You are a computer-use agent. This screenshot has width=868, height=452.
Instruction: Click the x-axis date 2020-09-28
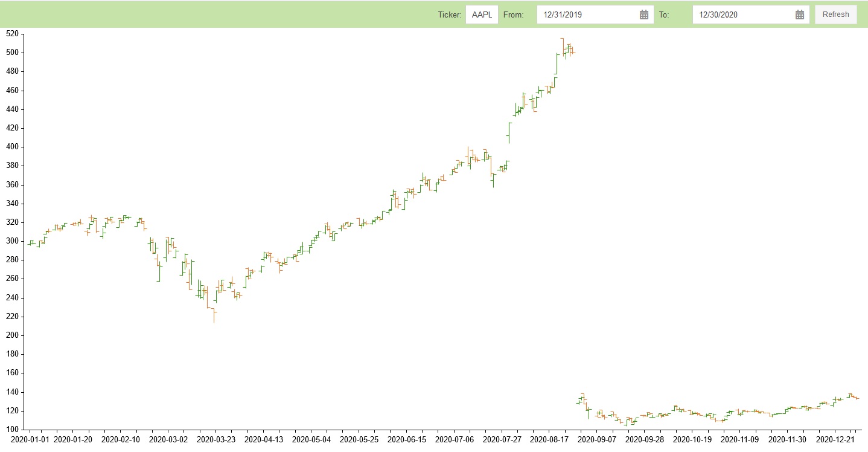pos(645,439)
